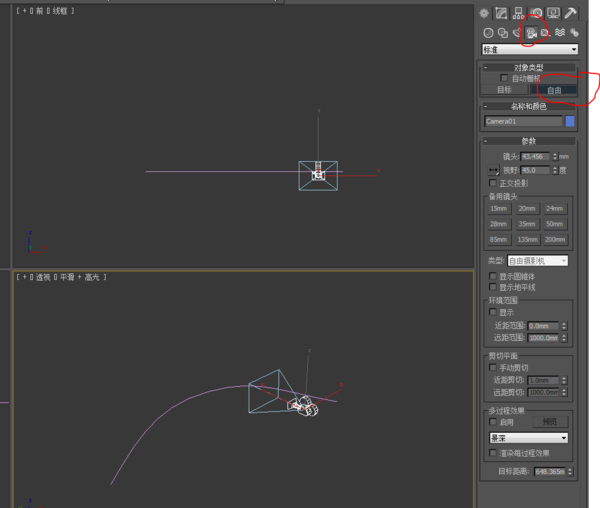Choose the 28mm stock lens
600x508 pixels.
pyautogui.click(x=499, y=224)
